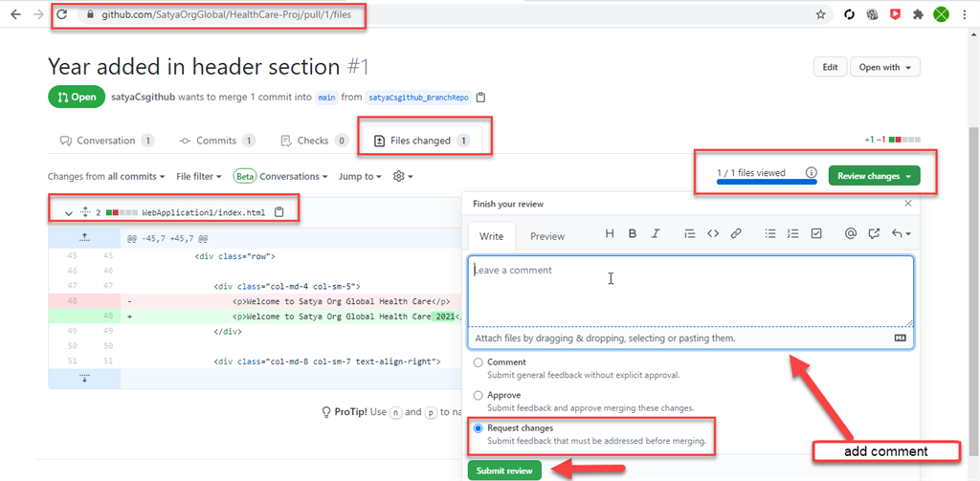Open the 'Open with' dropdown
The width and height of the screenshot is (980, 481).
click(885, 68)
